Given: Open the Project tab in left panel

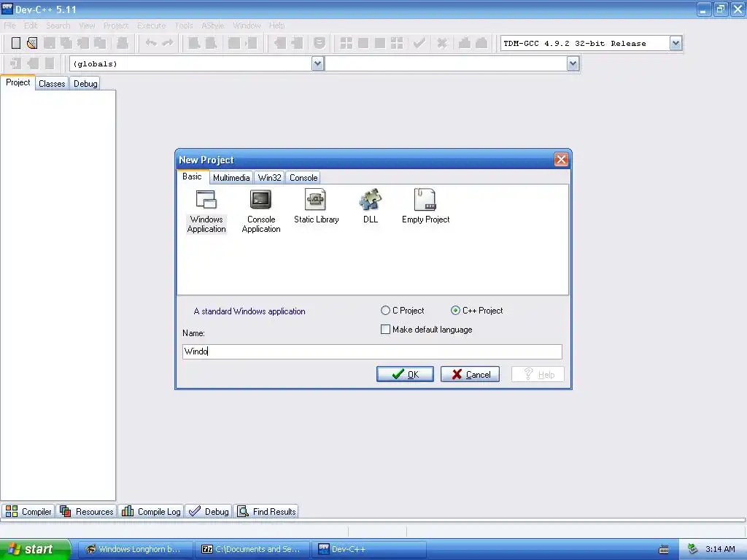Looking at the screenshot, I should (x=18, y=82).
